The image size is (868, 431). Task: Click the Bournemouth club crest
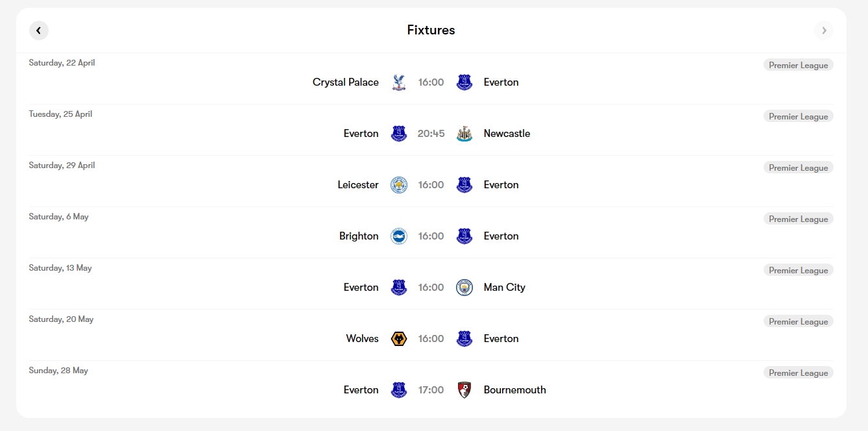[464, 390]
